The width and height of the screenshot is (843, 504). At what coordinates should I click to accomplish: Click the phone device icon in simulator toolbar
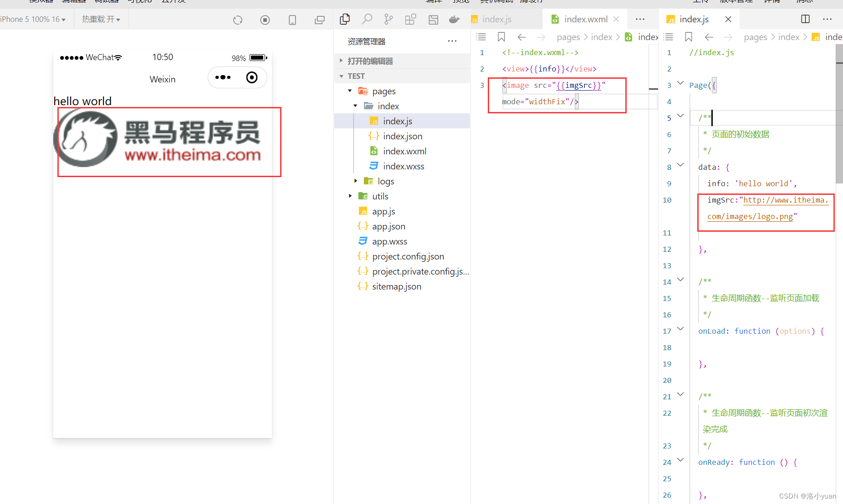pyautogui.click(x=292, y=20)
